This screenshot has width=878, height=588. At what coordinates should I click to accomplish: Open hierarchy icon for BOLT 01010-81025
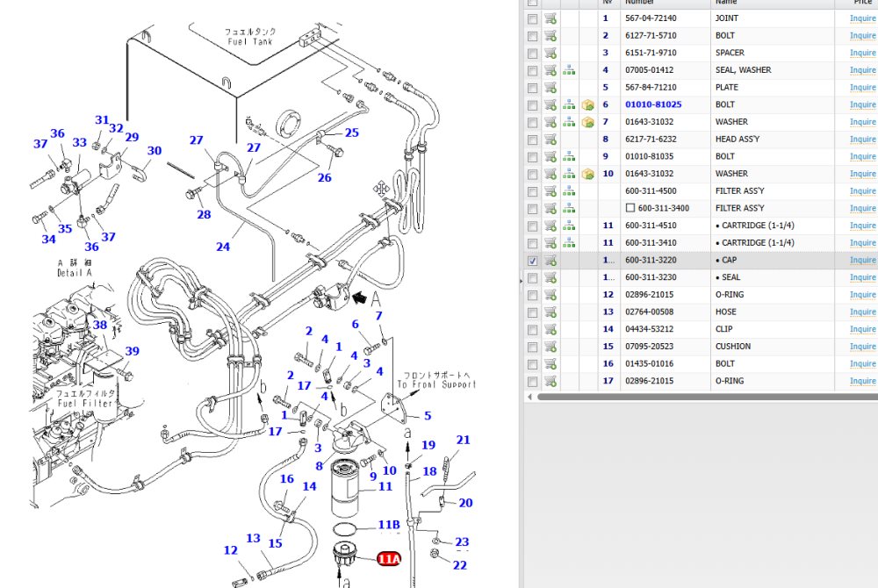tap(569, 104)
